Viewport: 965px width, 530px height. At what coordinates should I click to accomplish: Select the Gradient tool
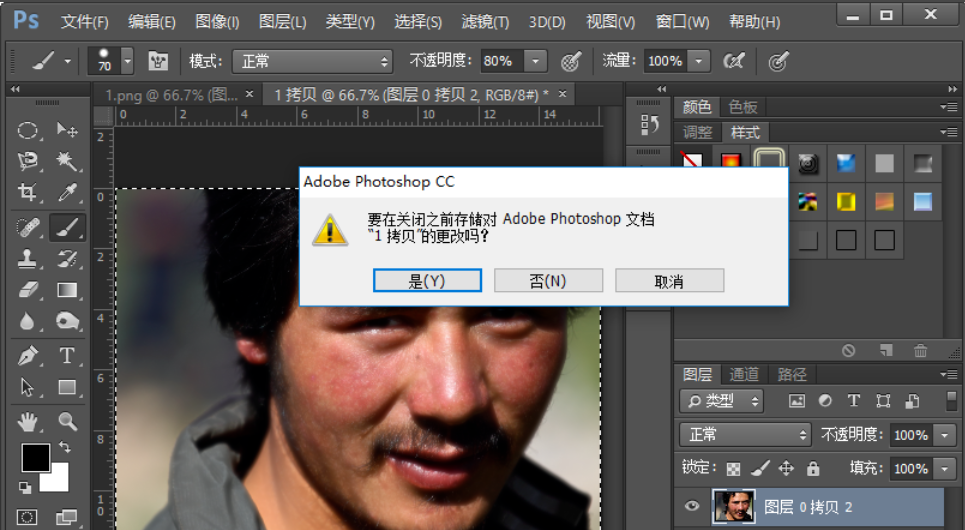(x=67, y=289)
